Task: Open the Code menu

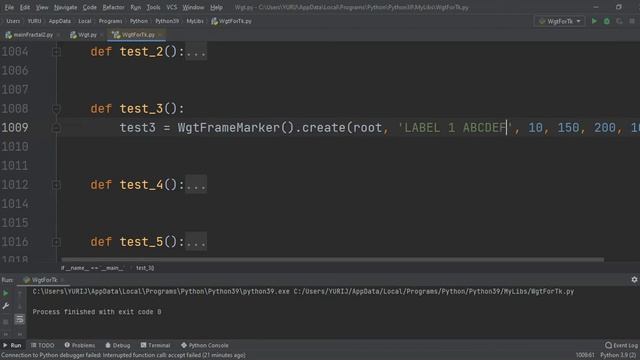Action: point(89,7)
